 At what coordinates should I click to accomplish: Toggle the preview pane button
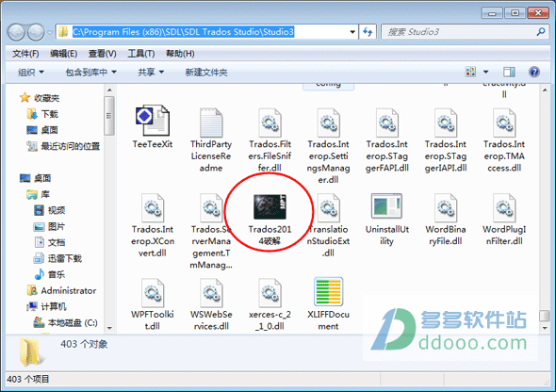tap(509, 72)
